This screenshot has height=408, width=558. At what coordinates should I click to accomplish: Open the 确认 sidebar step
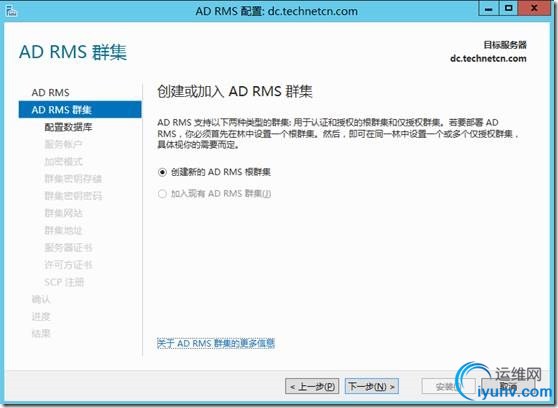[x=41, y=299]
